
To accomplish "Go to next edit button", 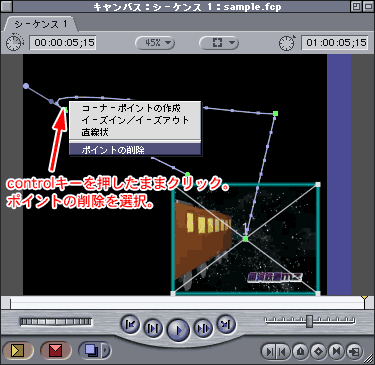I will pos(226,324).
